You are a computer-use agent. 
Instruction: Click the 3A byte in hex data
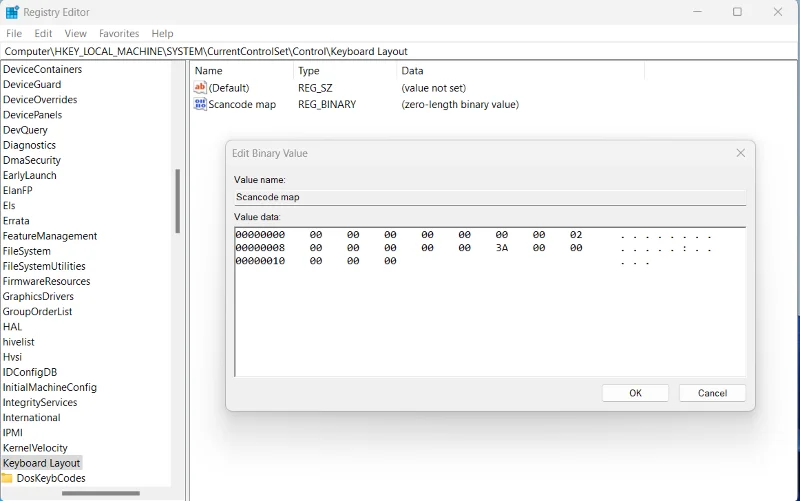coord(502,248)
